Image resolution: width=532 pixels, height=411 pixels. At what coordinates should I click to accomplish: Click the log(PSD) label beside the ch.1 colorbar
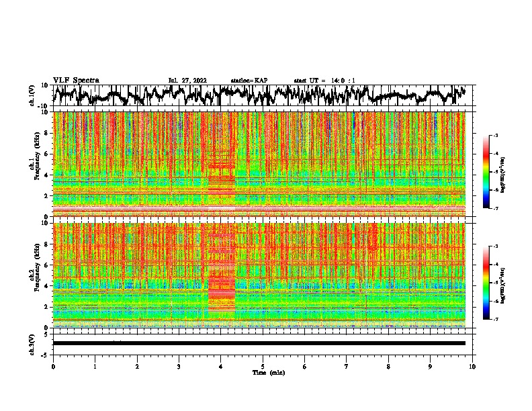(503, 175)
